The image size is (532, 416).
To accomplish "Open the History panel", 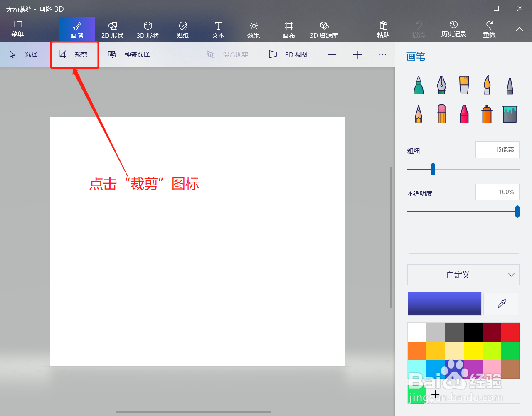I will [454, 29].
